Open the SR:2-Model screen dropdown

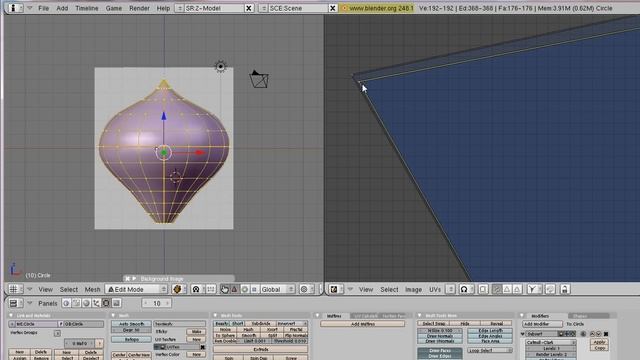(x=179, y=8)
